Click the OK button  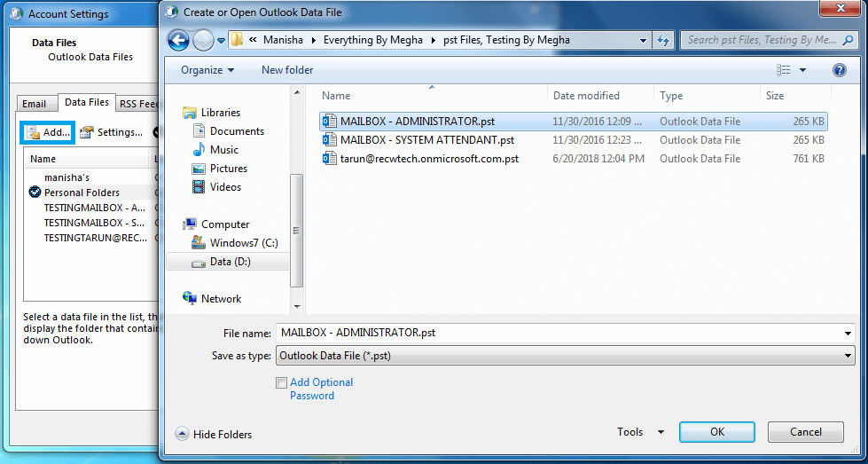tap(717, 432)
